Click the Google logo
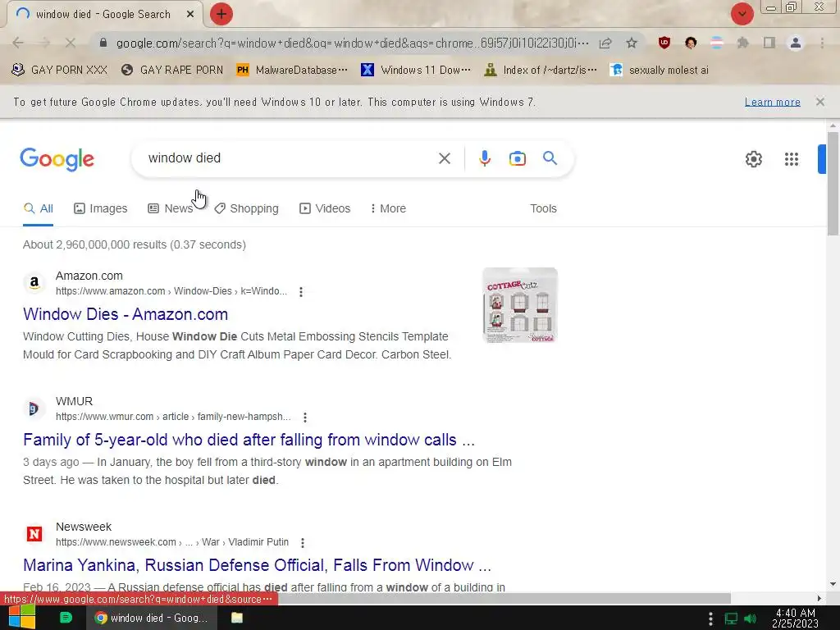 57,159
